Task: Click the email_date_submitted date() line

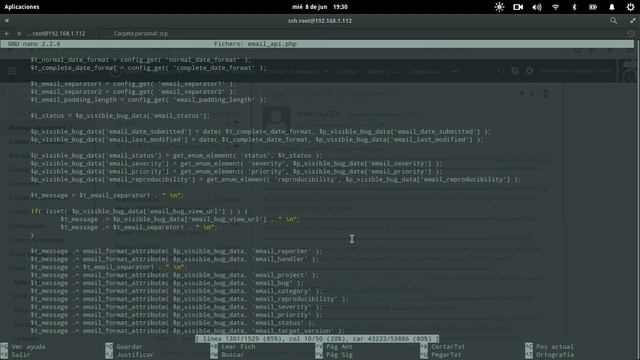Action: (x=260, y=131)
